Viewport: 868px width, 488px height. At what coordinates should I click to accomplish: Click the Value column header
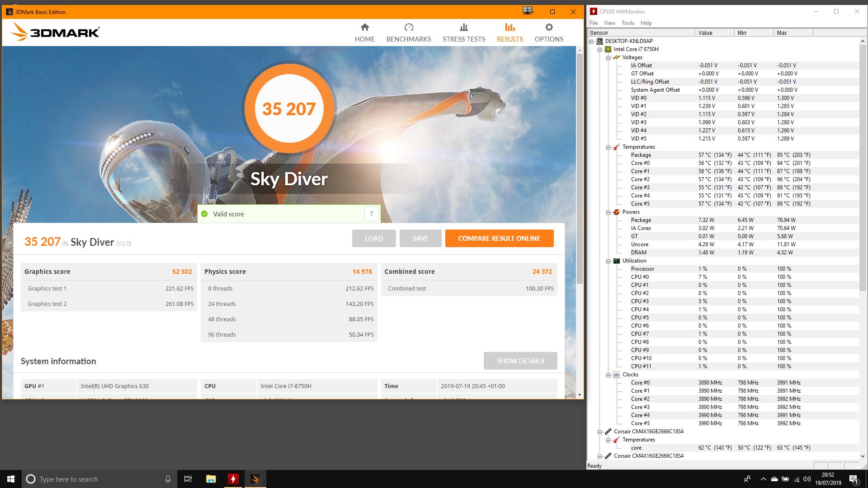715,33
